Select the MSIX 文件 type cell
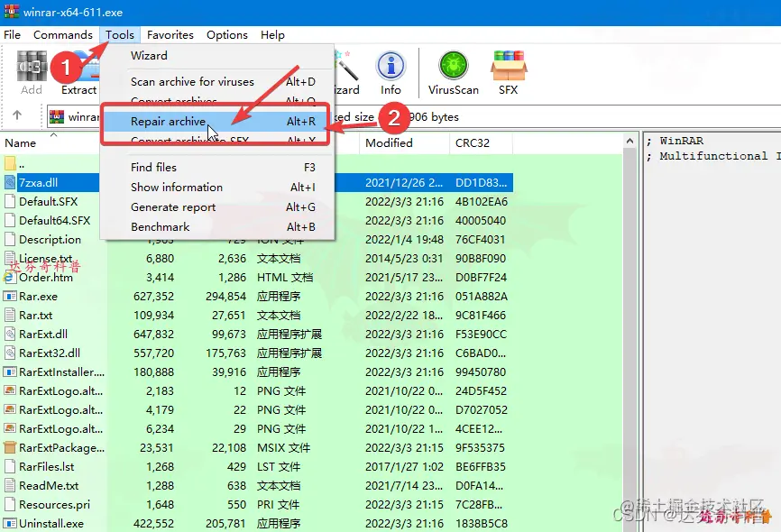The width and height of the screenshot is (781, 532). [283, 448]
